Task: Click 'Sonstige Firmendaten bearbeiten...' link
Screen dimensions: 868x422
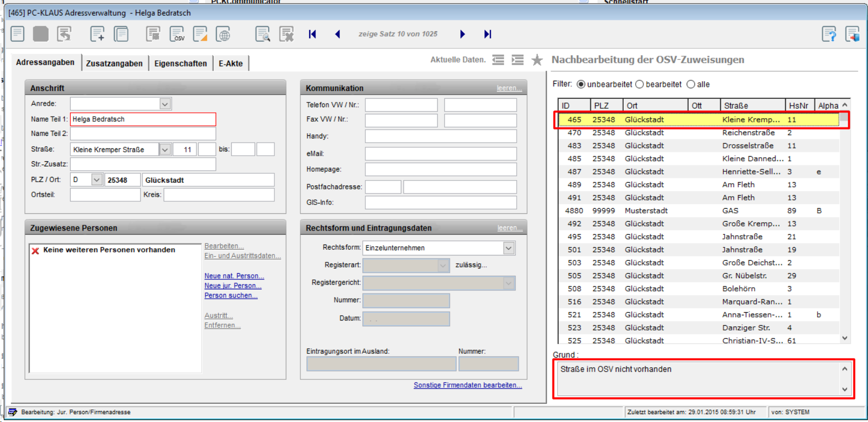Action: [467, 385]
